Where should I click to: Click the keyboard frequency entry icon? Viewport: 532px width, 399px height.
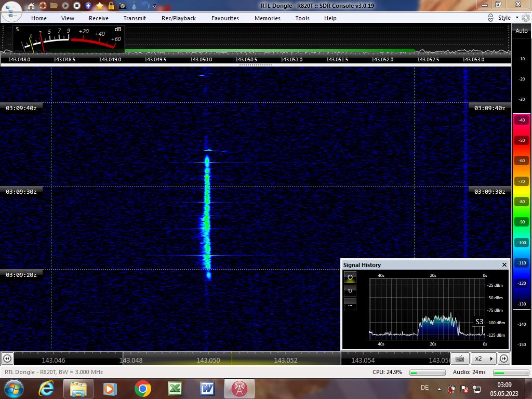[460, 358]
